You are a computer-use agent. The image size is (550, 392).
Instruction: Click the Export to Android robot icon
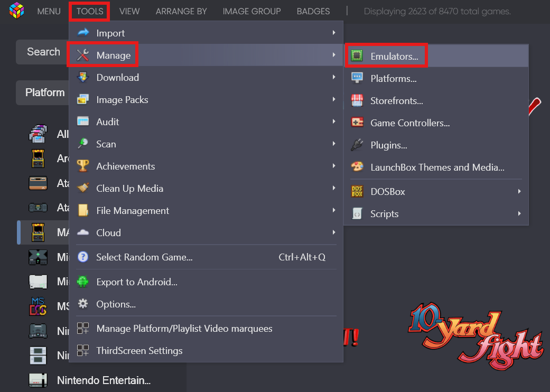[x=83, y=282]
